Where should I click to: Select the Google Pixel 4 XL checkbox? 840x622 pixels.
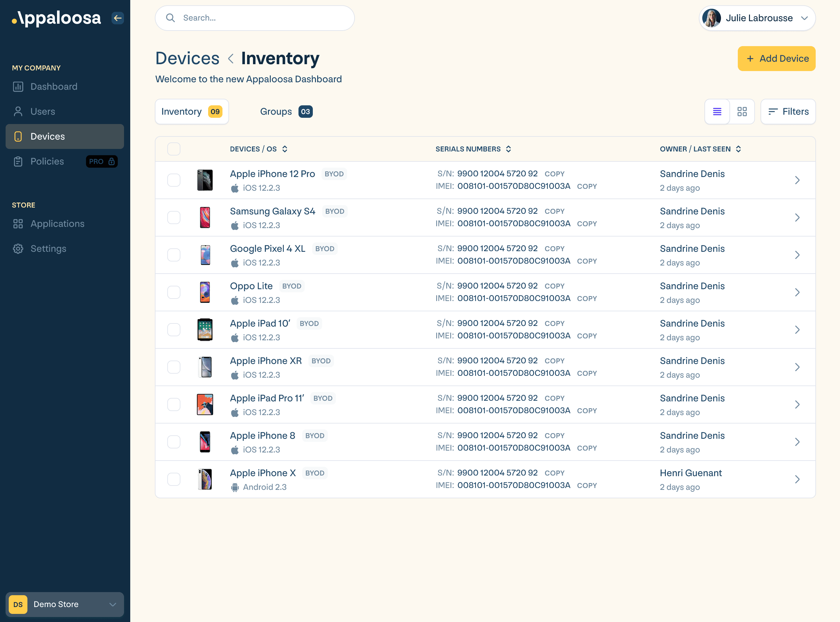click(174, 255)
